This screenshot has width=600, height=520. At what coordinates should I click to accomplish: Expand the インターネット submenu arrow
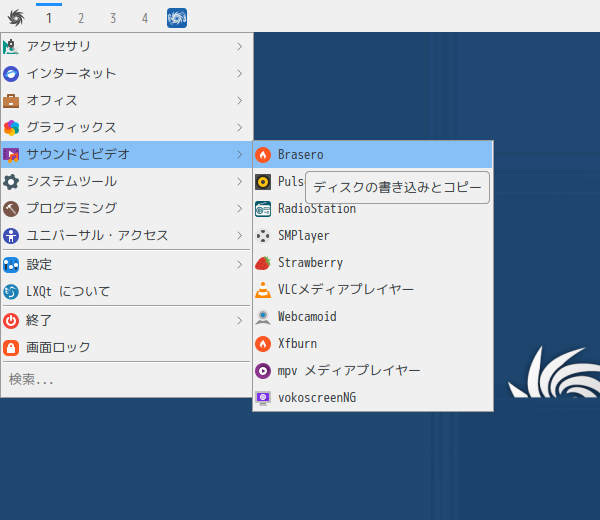(240, 73)
